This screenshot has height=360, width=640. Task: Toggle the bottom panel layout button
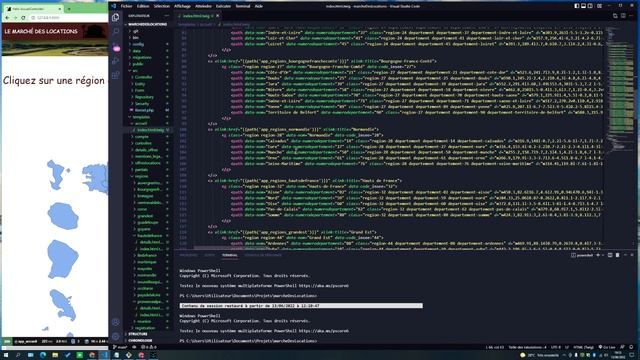coord(584,6)
